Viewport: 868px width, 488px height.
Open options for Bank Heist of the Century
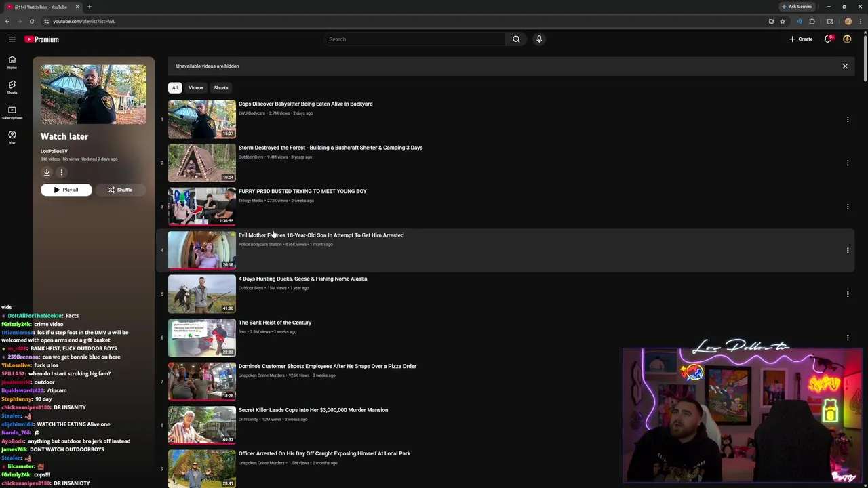847,338
